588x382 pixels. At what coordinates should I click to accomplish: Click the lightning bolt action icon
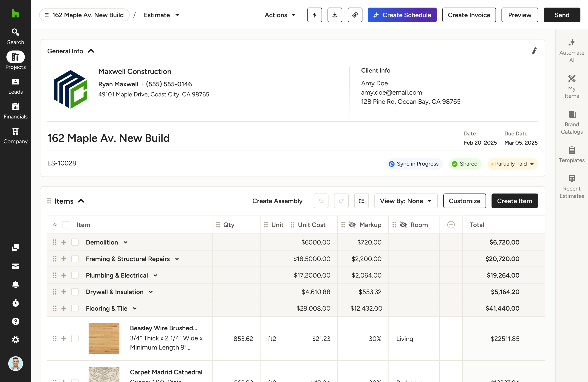click(314, 15)
